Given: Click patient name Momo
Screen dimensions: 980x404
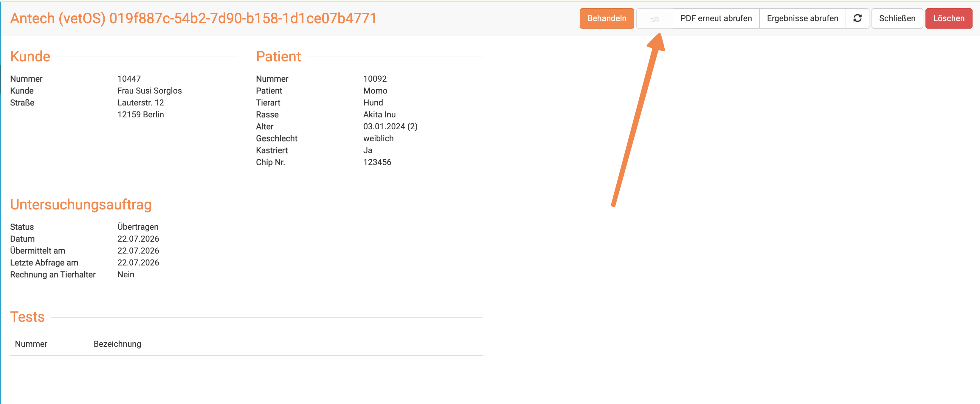Looking at the screenshot, I should pyautogui.click(x=375, y=91).
